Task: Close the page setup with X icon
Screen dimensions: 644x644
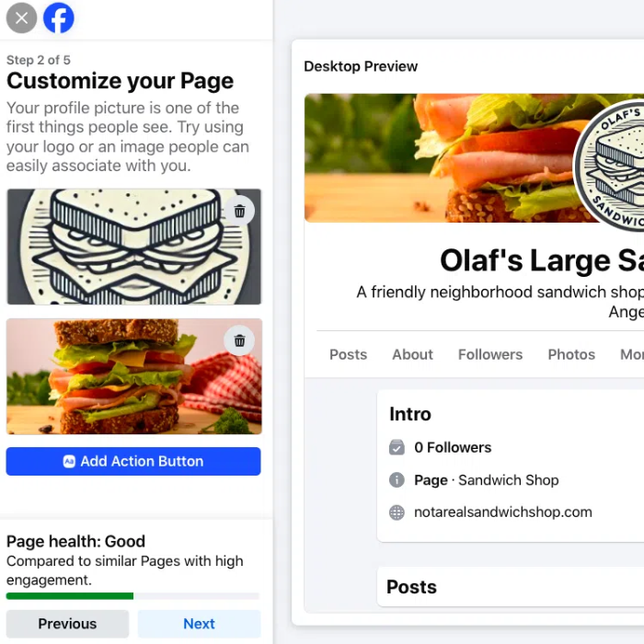Action: pos(21,17)
